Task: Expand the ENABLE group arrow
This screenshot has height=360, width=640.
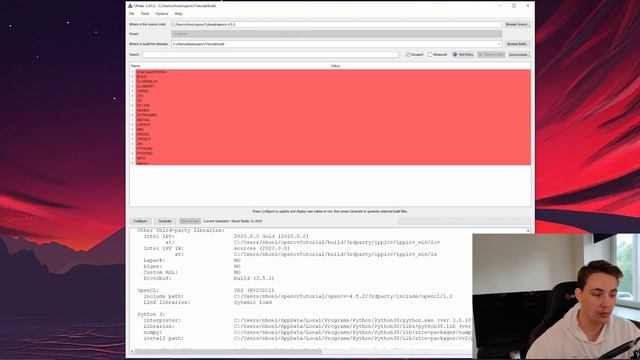Action: 133,110
